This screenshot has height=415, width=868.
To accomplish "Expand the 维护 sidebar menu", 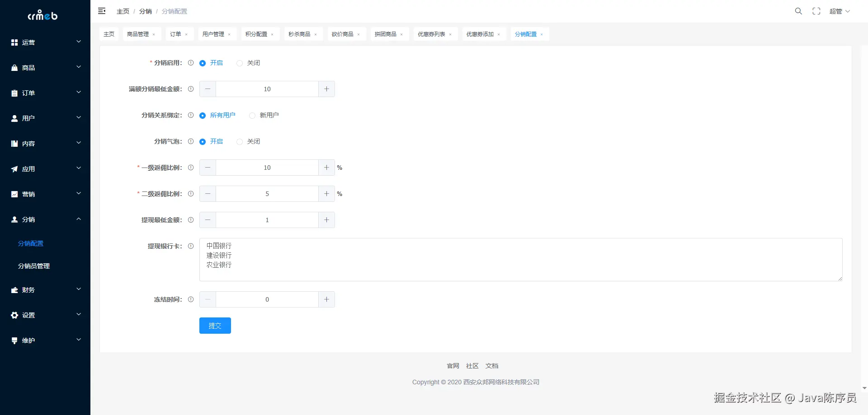I will [x=45, y=340].
